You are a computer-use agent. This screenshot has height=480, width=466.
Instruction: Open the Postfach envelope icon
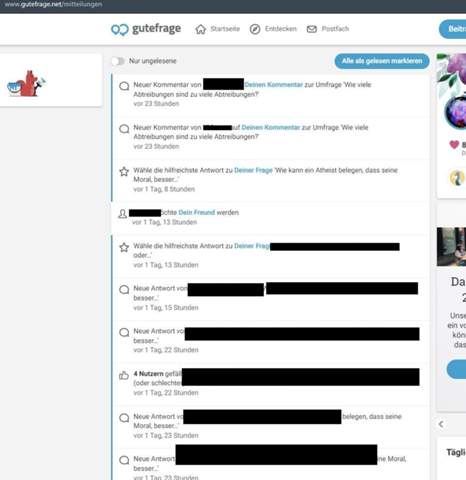coord(312,29)
